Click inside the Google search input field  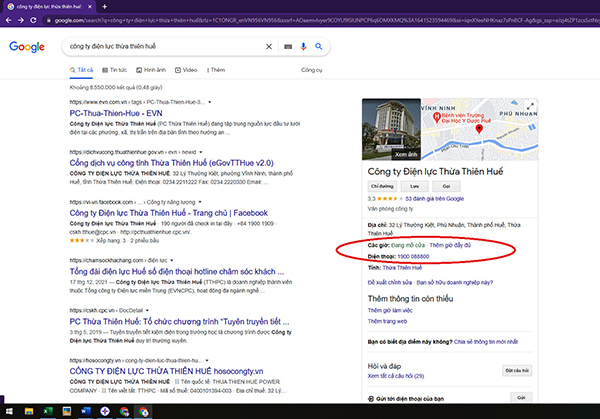coord(160,47)
